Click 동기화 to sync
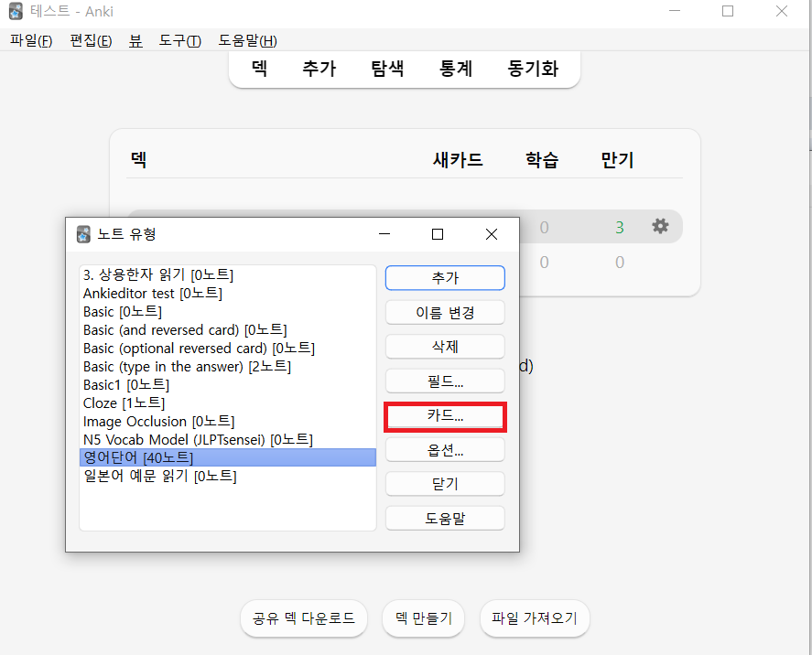 tap(533, 69)
